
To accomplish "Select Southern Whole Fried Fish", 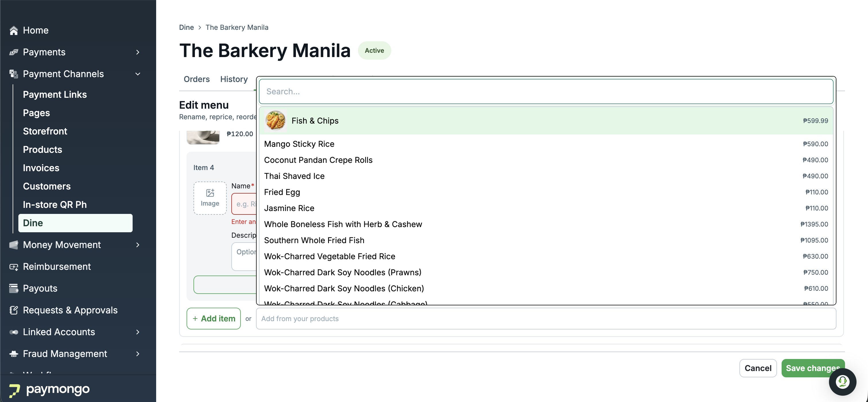I will tap(546, 240).
